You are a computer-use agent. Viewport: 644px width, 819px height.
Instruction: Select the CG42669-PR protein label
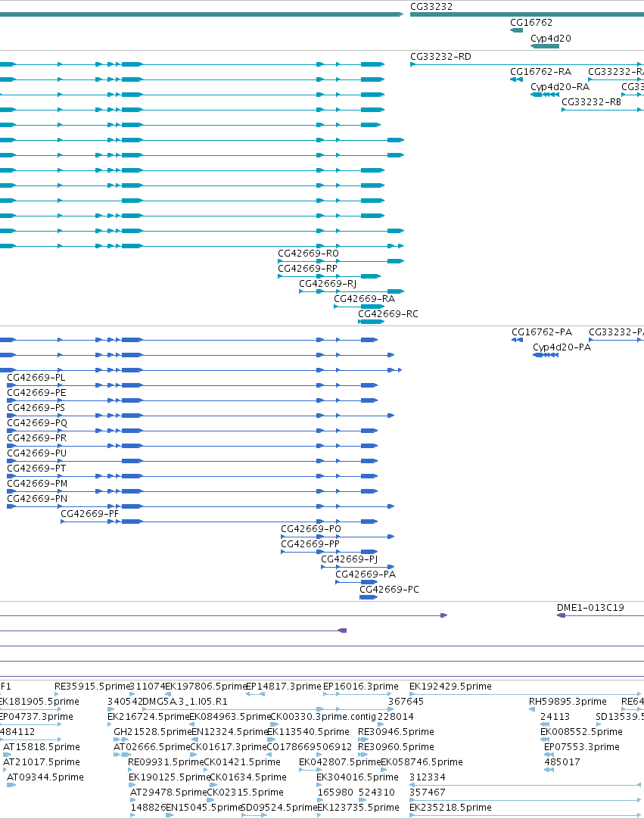36,438
